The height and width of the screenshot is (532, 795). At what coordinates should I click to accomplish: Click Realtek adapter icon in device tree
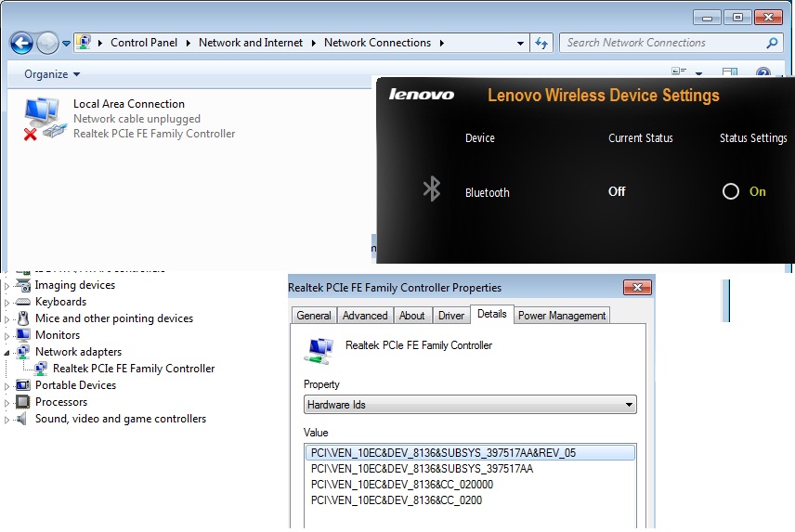(41, 369)
